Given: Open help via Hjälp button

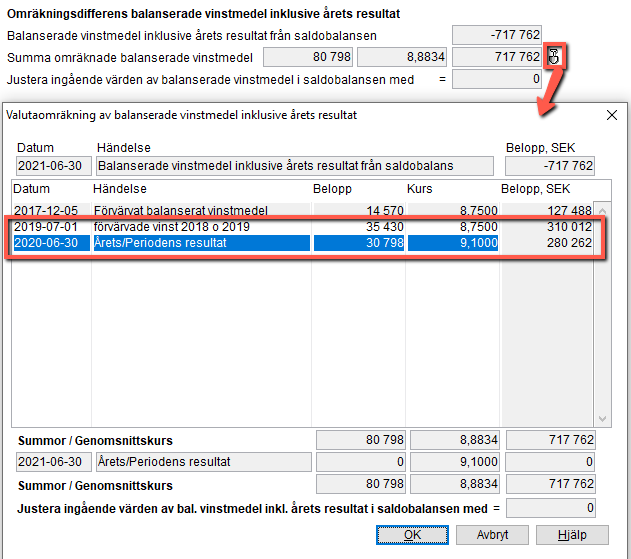Looking at the screenshot, I should pyautogui.click(x=572, y=535).
